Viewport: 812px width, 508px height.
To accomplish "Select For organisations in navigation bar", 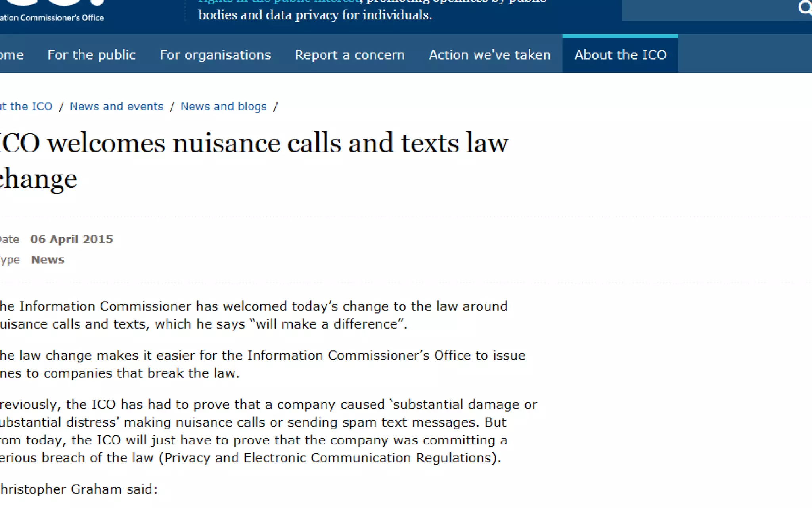I will pos(215,55).
